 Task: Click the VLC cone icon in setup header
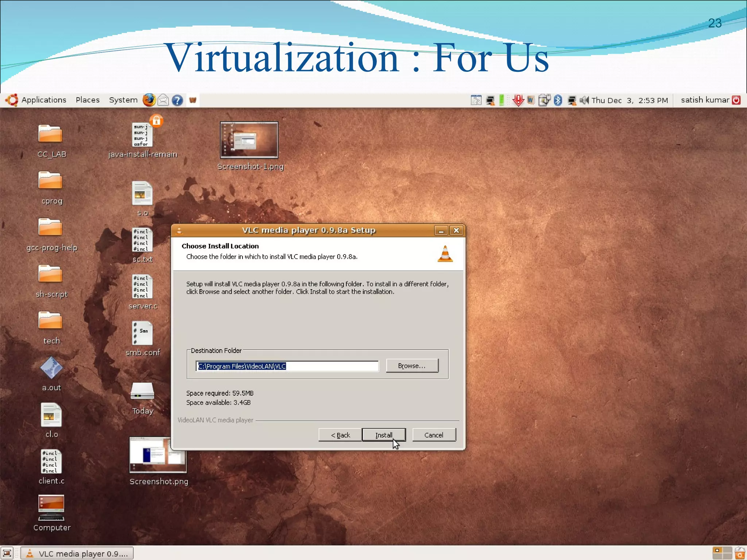point(445,254)
